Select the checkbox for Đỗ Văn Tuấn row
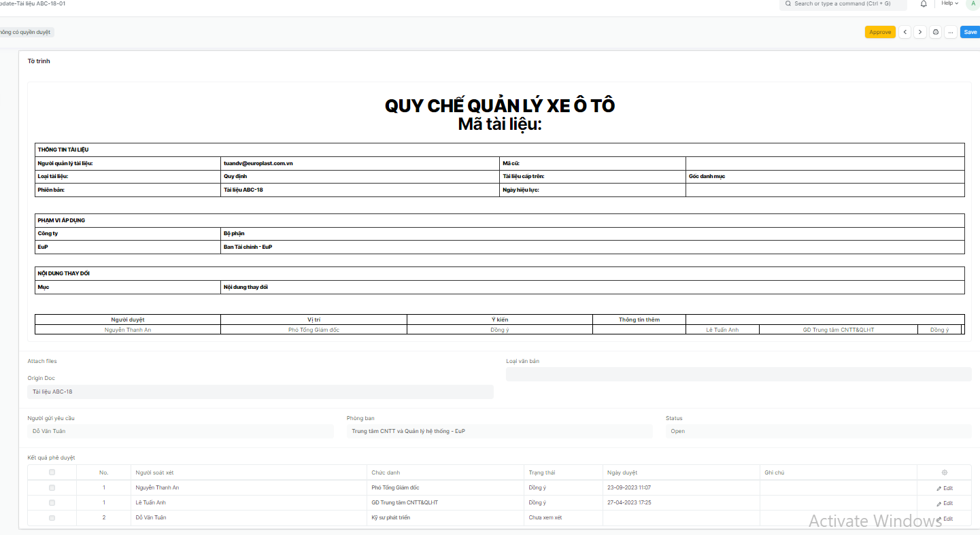The height and width of the screenshot is (535, 980). pos(52,518)
